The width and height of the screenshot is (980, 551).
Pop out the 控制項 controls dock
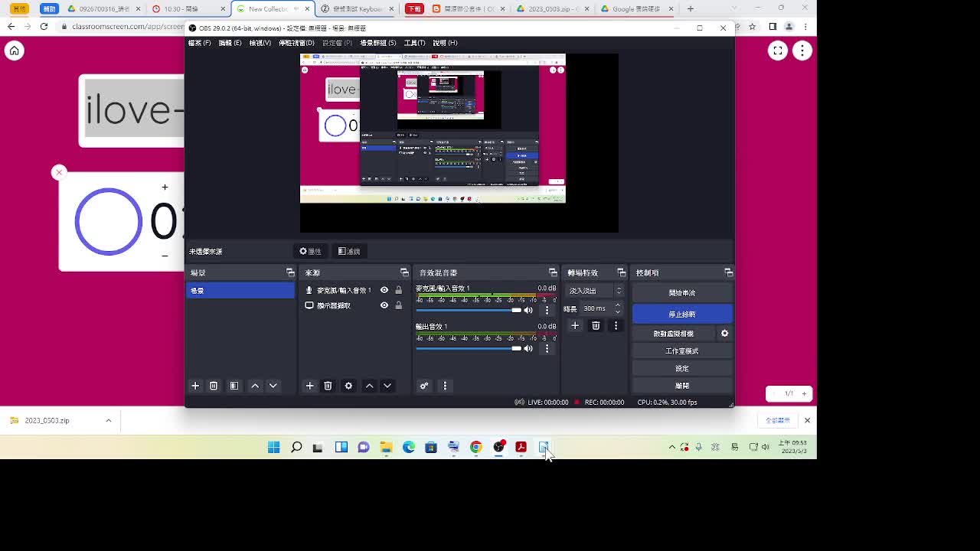pos(728,272)
